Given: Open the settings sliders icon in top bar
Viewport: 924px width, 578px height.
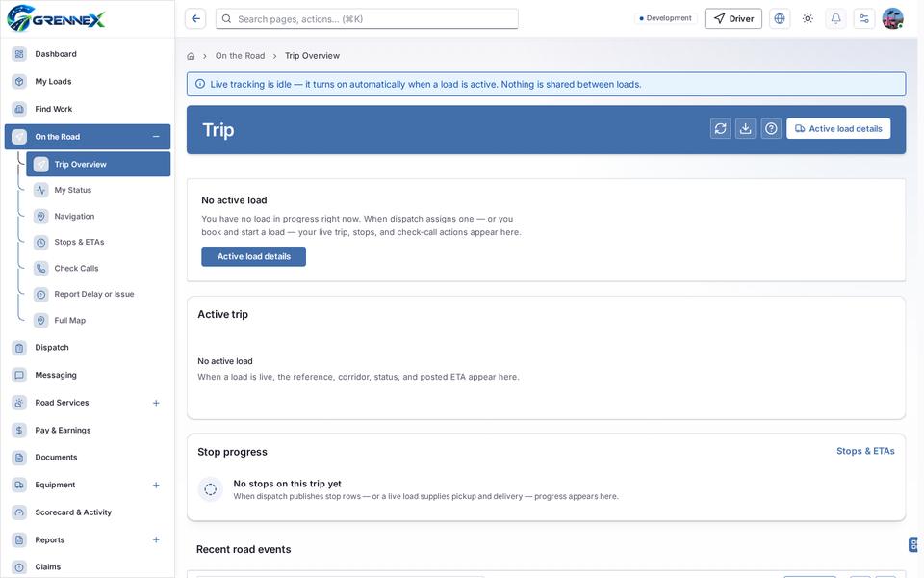Looking at the screenshot, I should (x=864, y=19).
